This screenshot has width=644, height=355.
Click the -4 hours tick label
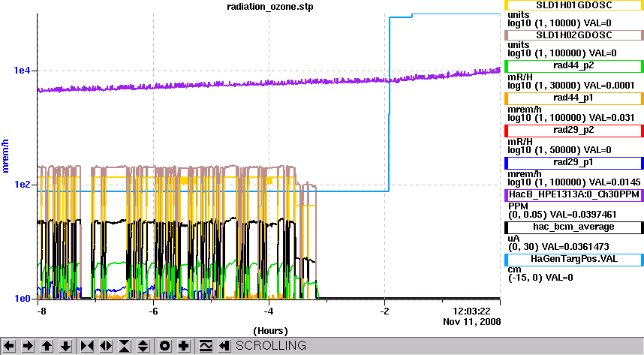tap(269, 311)
